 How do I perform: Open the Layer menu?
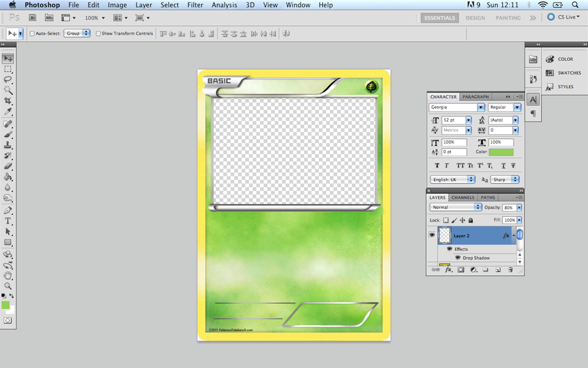(x=144, y=5)
